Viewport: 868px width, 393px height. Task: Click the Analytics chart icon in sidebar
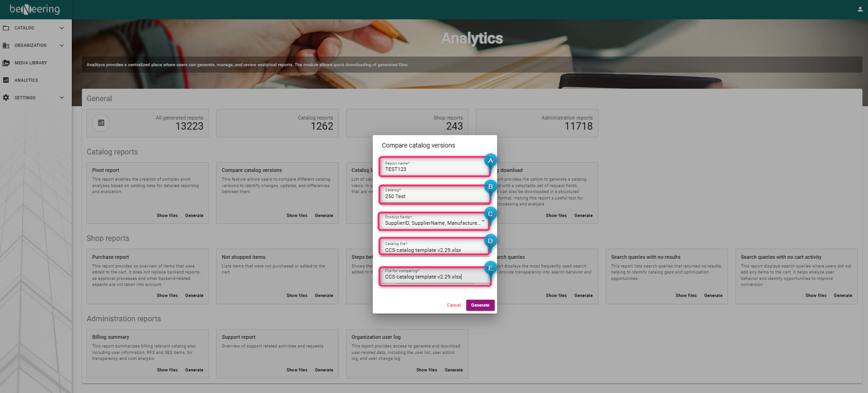[6, 80]
